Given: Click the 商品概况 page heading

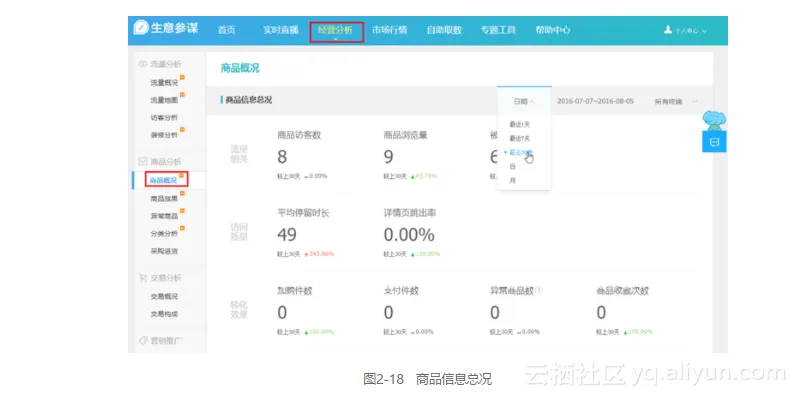Looking at the screenshot, I should coord(240,68).
